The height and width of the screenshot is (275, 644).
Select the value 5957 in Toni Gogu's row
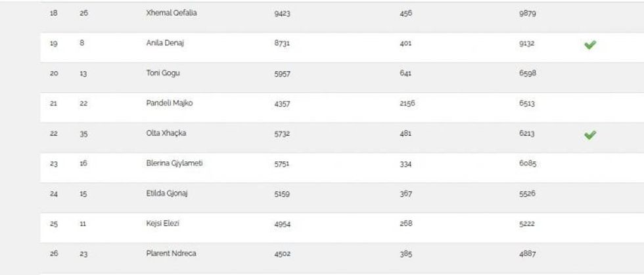pyautogui.click(x=282, y=73)
